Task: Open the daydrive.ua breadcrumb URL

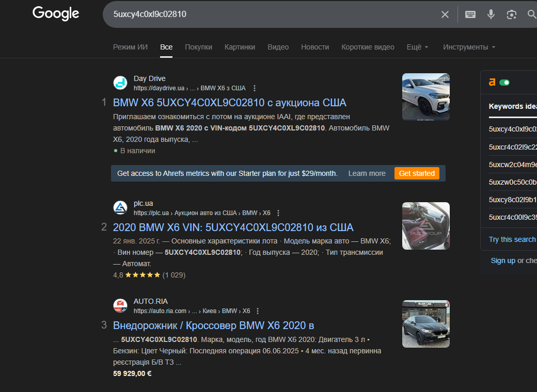Action: coord(189,88)
